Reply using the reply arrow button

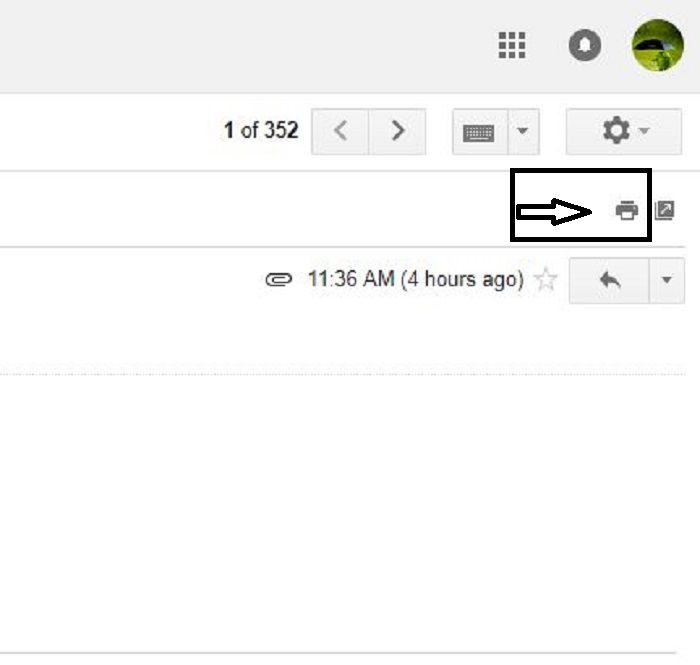click(609, 280)
